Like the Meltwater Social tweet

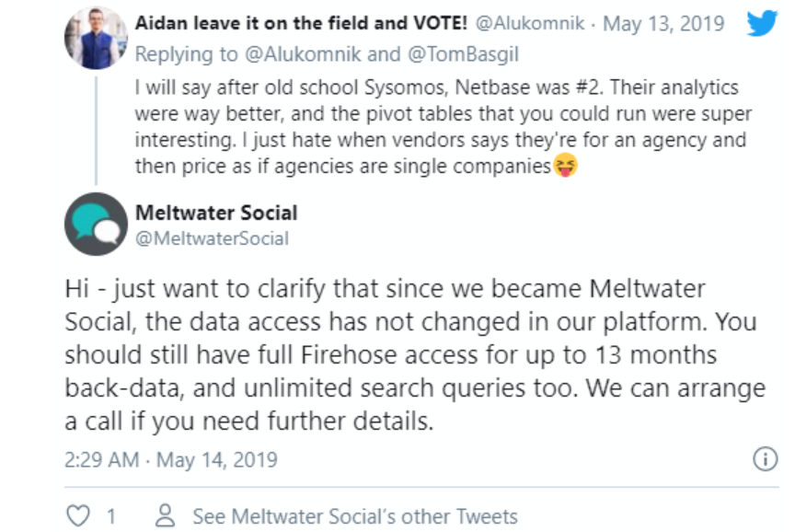(x=78, y=515)
